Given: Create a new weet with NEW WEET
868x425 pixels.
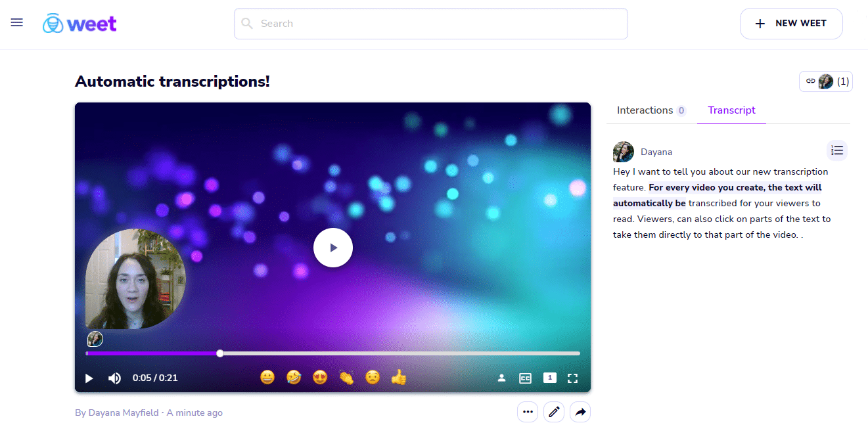Looking at the screenshot, I should [x=791, y=24].
